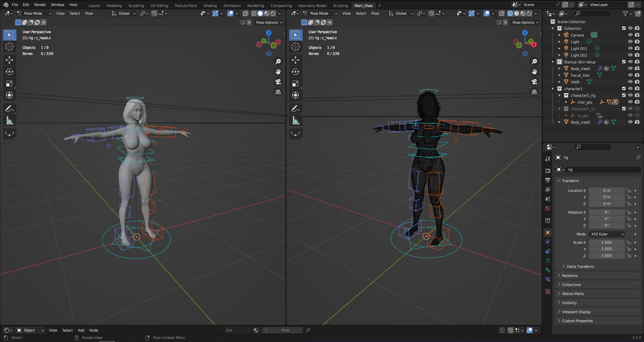Select the Body_mesh item under character1

(580, 122)
